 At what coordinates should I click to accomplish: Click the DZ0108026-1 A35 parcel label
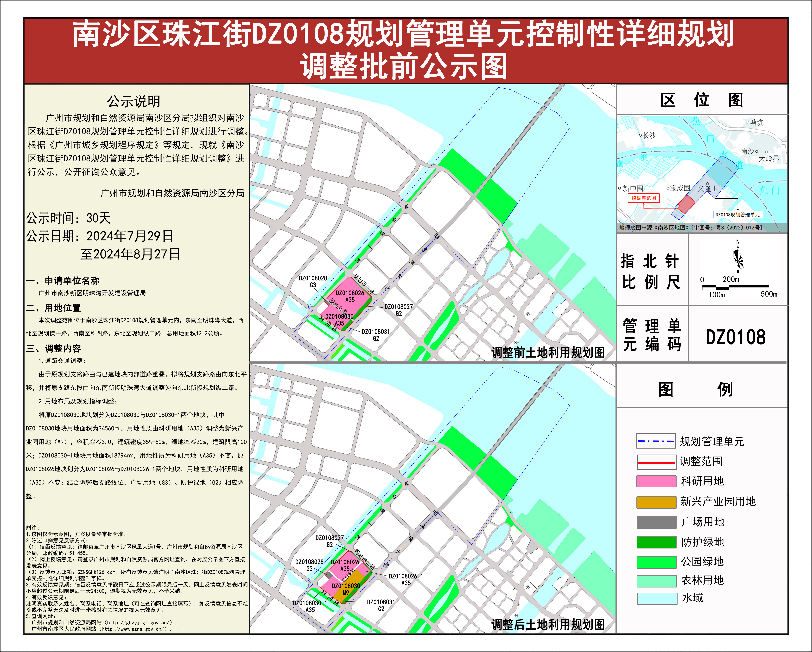coord(406,580)
